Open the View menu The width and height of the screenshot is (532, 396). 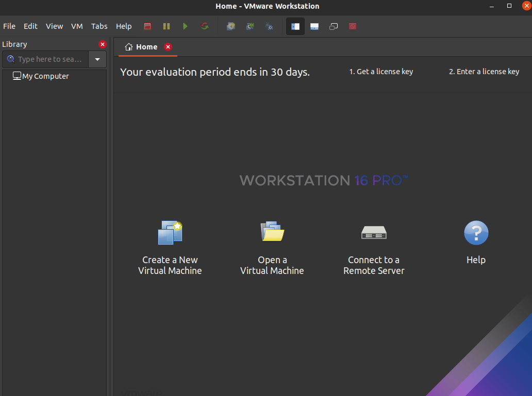tap(54, 26)
